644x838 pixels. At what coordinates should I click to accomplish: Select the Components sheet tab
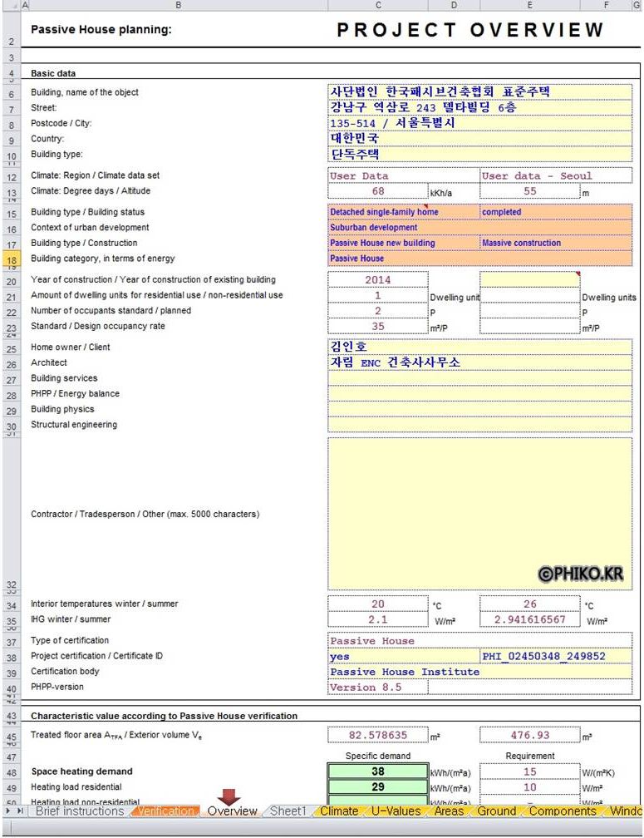(x=563, y=811)
